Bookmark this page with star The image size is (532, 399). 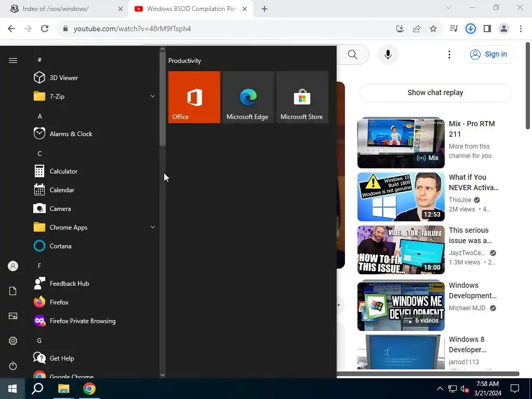pos(433,29)
